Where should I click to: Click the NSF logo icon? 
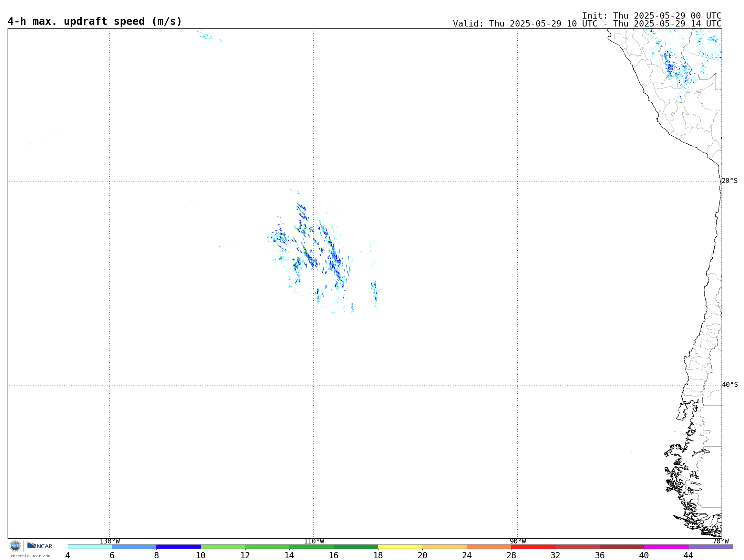coord(15,546)
